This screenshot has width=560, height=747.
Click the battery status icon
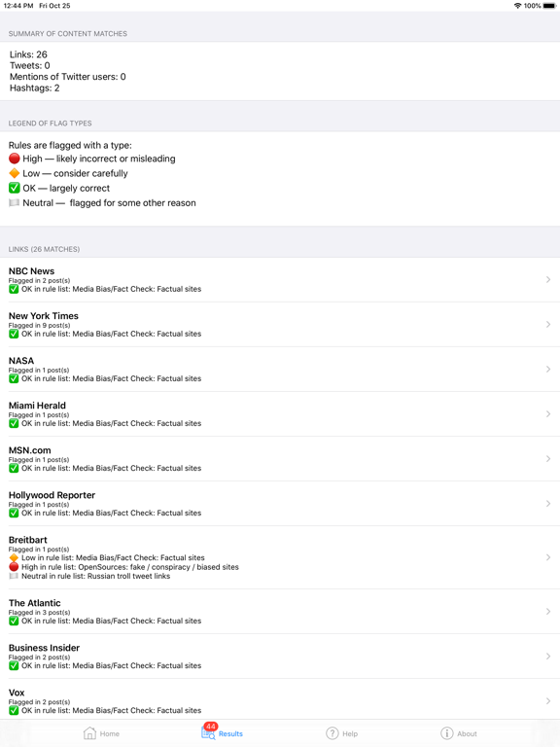(x=549, y=6)
